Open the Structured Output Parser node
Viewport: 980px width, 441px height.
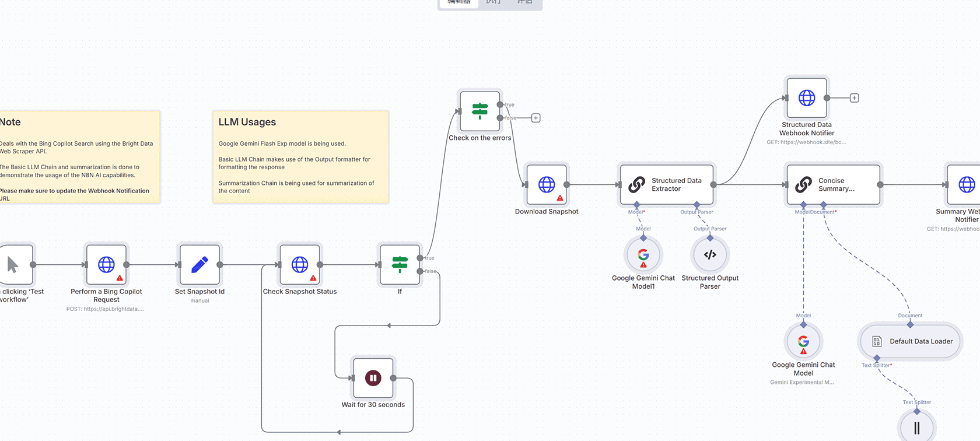[x=710, y=255]
